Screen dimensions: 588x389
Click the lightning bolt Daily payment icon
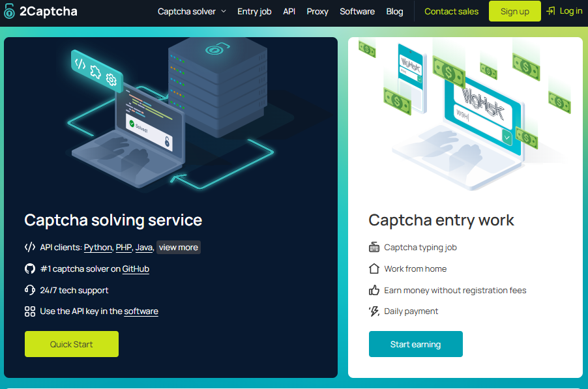pos(374,311)
